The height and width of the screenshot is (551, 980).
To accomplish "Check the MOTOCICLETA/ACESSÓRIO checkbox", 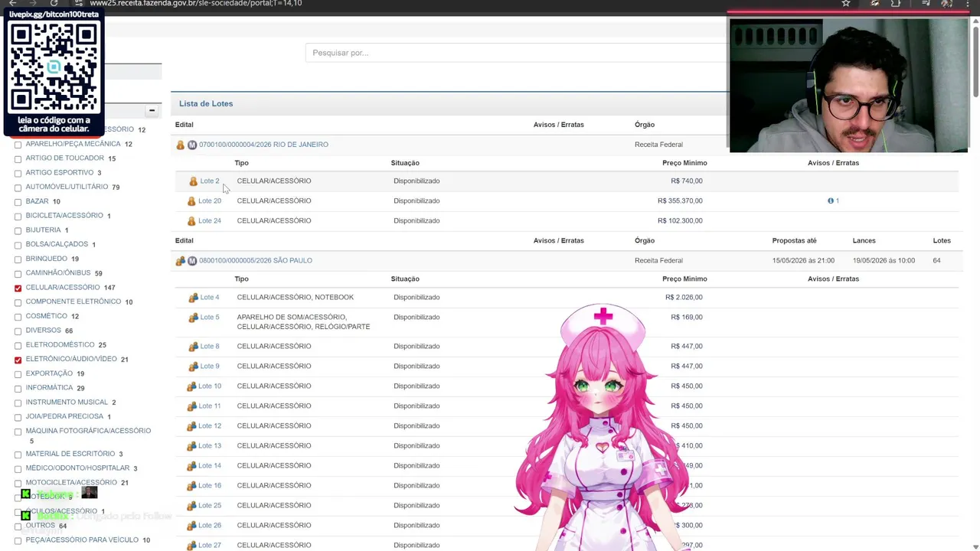I will tap(18, 483).
